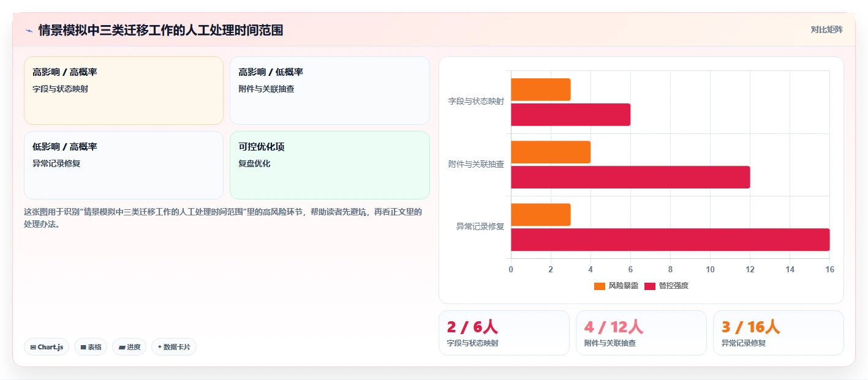Click the 4 / 12人 data card

click(x=641, y=332)
